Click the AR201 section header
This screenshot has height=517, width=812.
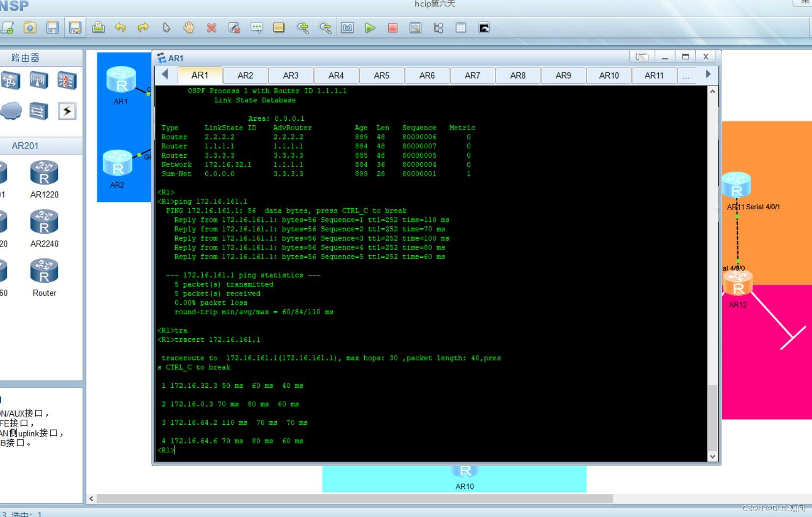coord(25,146)
